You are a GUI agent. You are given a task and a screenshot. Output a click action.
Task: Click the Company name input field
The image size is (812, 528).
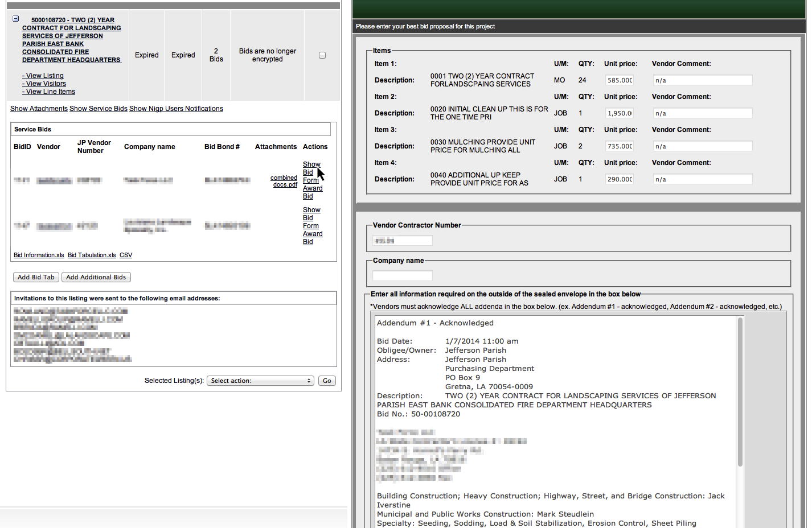coord(403,276)
